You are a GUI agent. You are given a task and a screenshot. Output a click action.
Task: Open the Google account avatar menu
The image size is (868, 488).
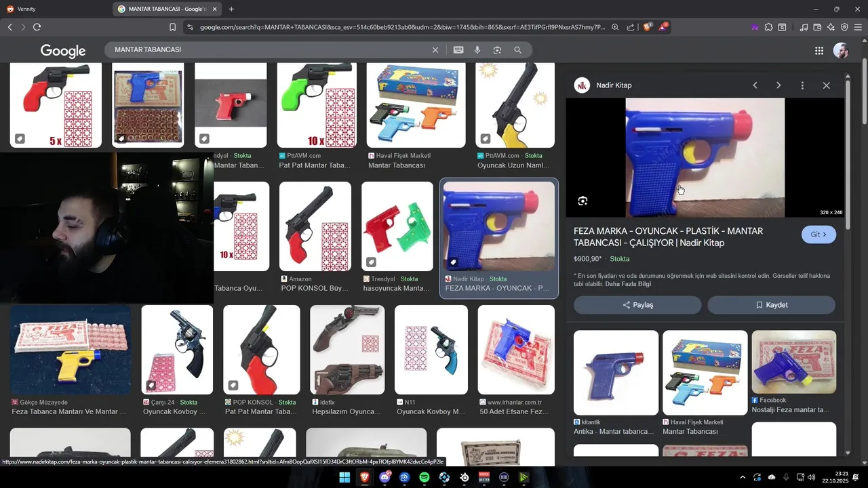[x=841, y=50]
